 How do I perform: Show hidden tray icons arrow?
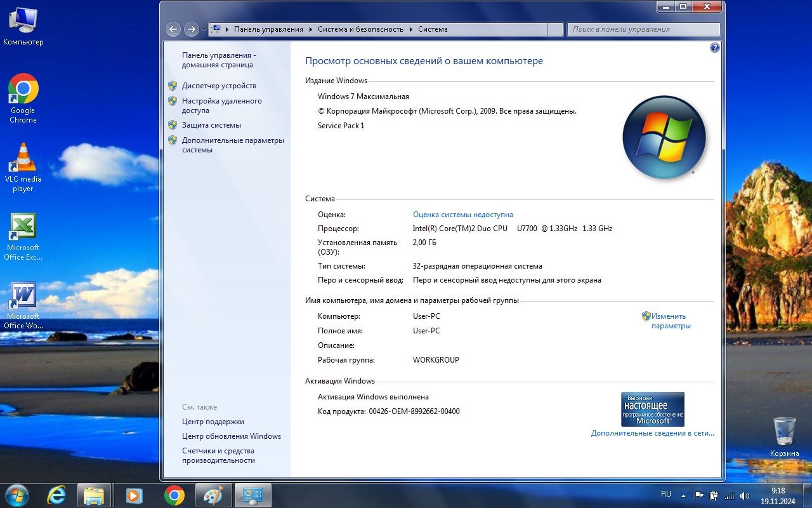(x=684, y=495)
